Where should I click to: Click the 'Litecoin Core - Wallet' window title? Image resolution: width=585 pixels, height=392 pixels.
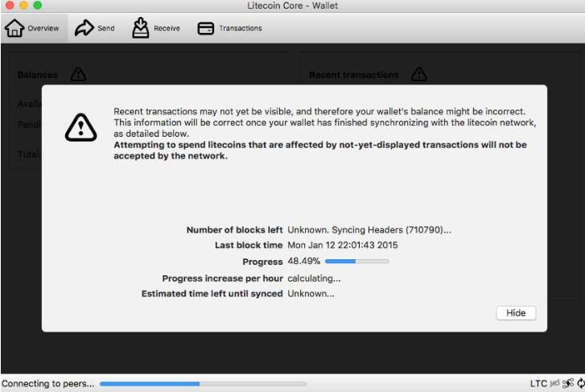click(293, 6)
